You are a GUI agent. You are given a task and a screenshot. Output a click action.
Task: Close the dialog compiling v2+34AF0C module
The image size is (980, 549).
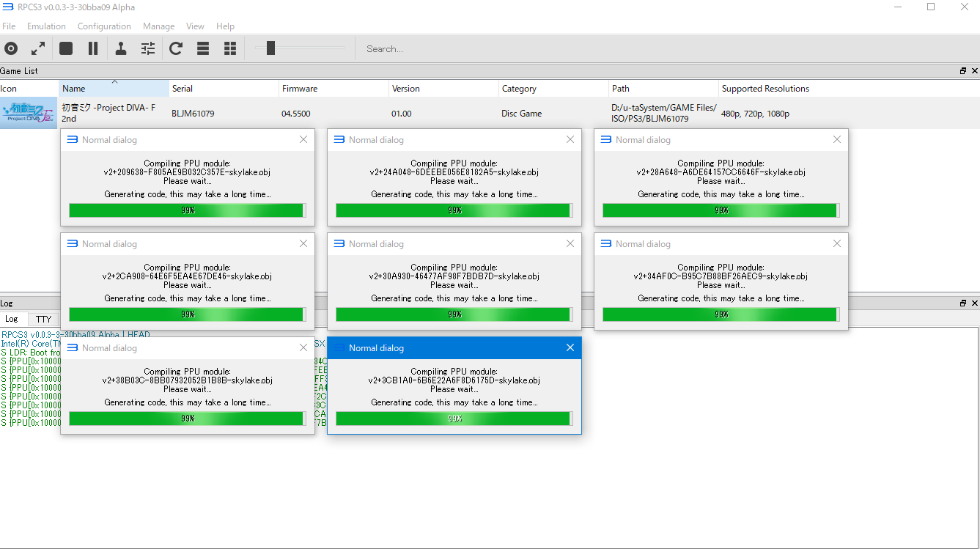click(x=837, y=243)
